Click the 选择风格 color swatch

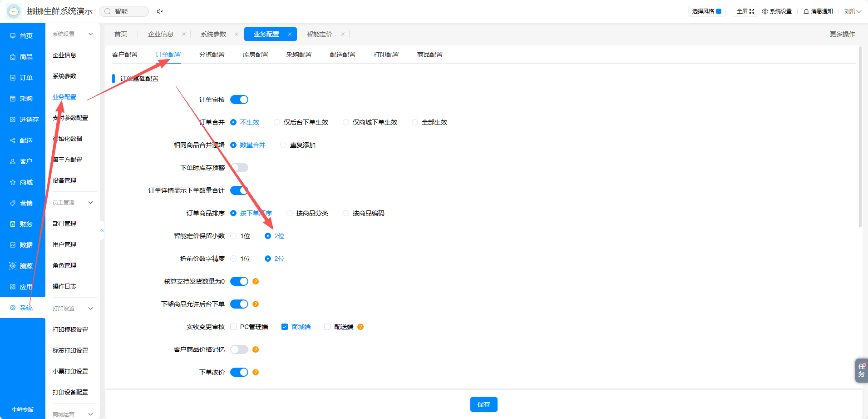(x=719, y=11)
